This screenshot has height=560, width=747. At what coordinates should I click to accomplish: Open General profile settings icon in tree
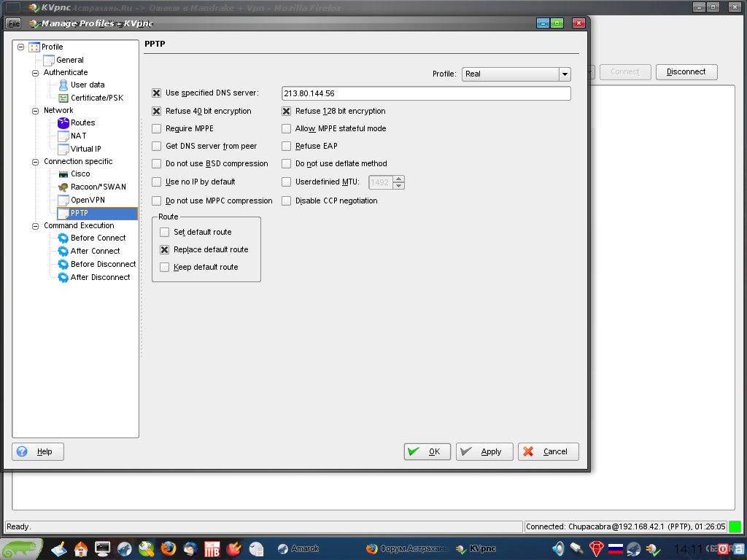click(x=49, y=60)
